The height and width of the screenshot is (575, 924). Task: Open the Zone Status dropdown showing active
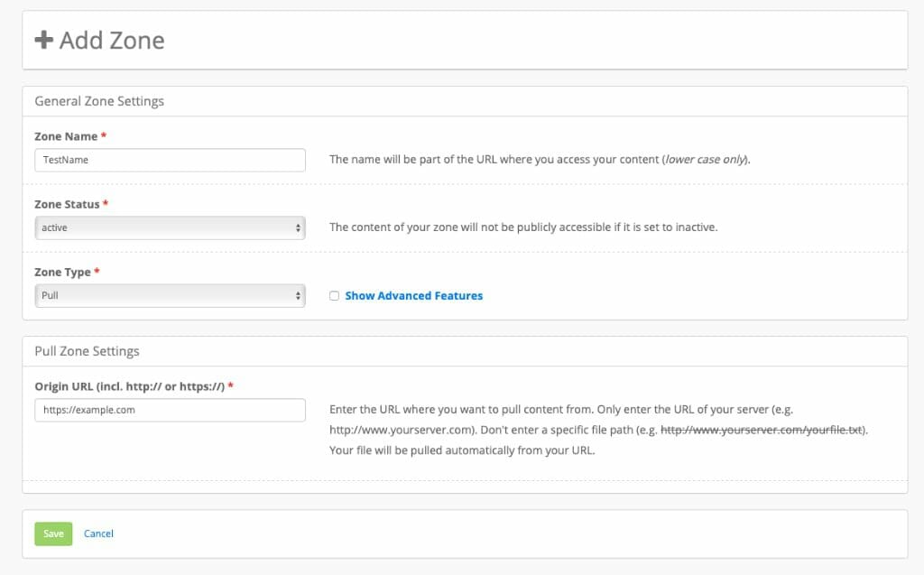tap(170, 227)
